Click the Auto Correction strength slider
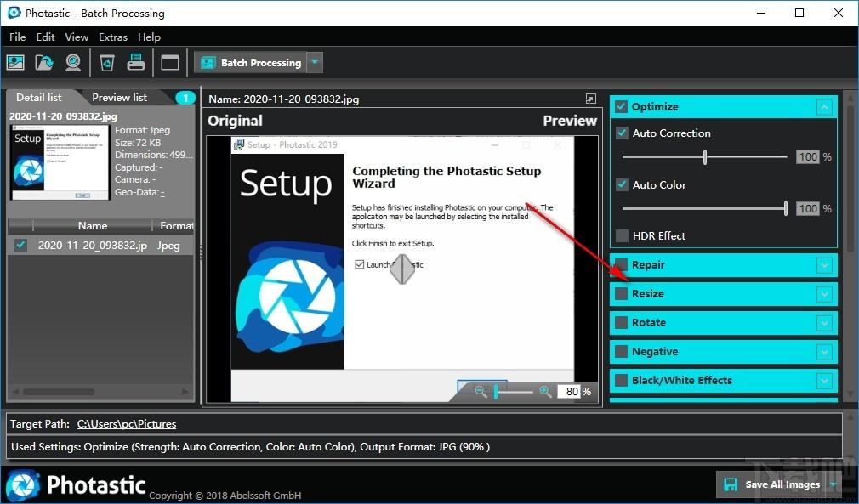The width and height of the screenshot is (859, 504). coord(704,157)
